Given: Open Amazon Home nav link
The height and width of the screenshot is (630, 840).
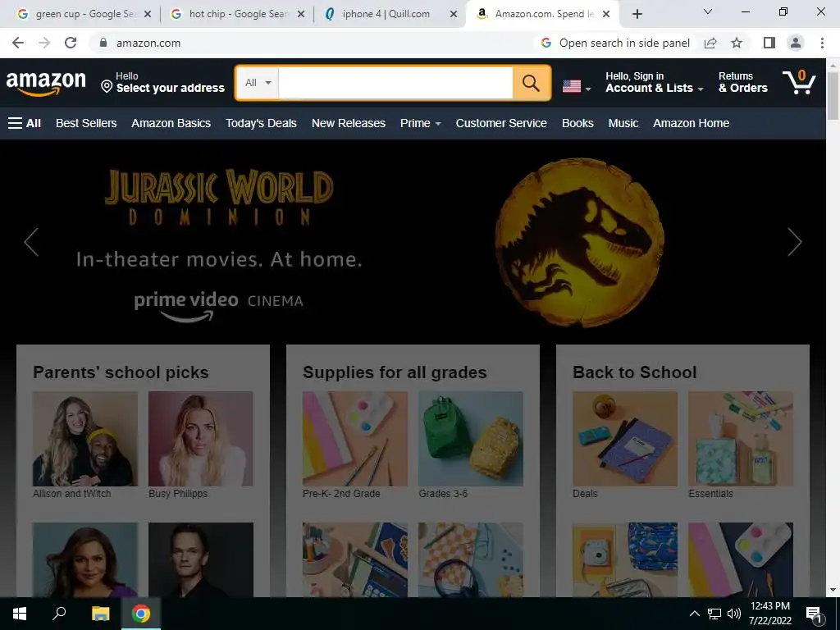Looking at the screenshot, I should click(691, 123).
